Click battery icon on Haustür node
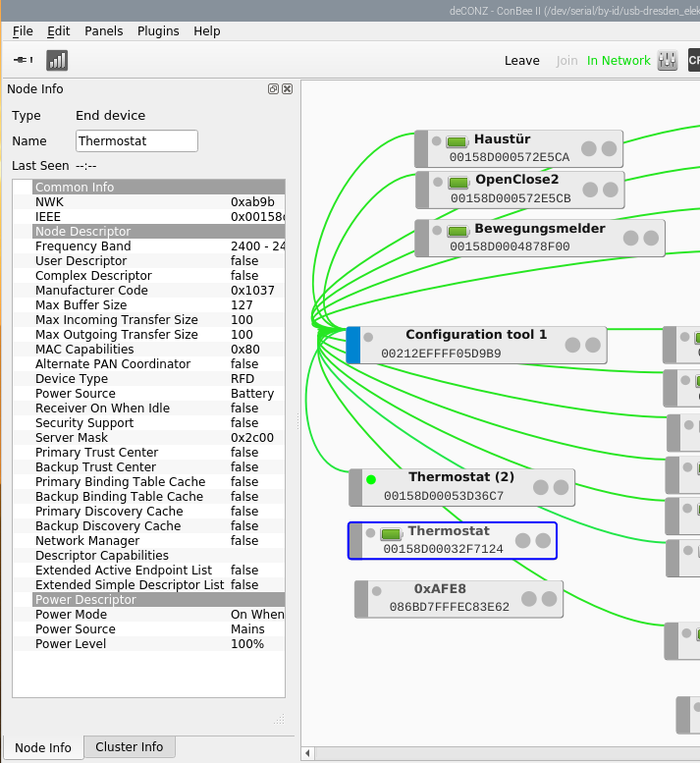Viewport: 700px width, 763px height. (457, 141)
